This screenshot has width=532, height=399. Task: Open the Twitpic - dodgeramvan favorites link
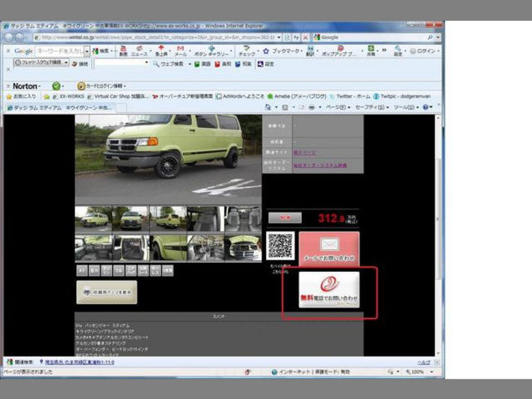click(402, 96)
